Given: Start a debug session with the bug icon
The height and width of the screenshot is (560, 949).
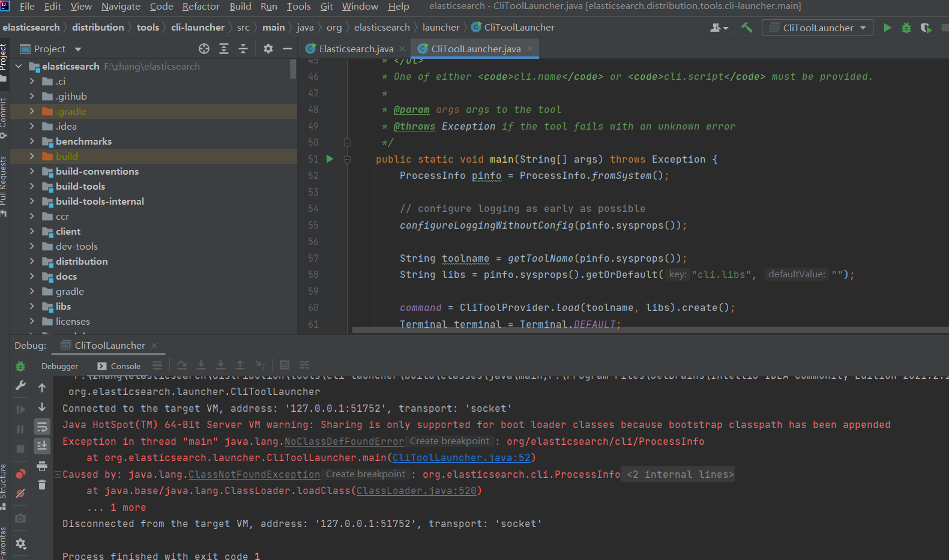Looking at the screenshot, I should coord(906,28).
